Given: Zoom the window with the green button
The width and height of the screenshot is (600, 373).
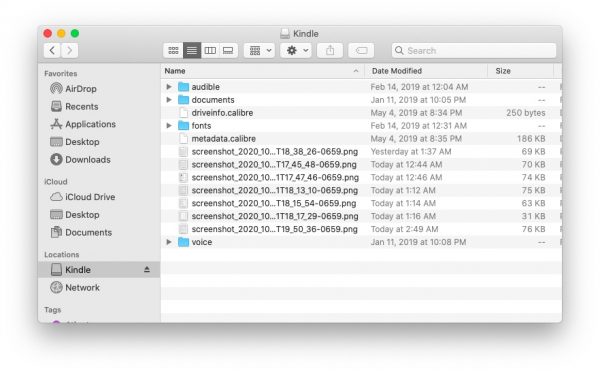Looking at the screenshot, I should tap(75, 33).
